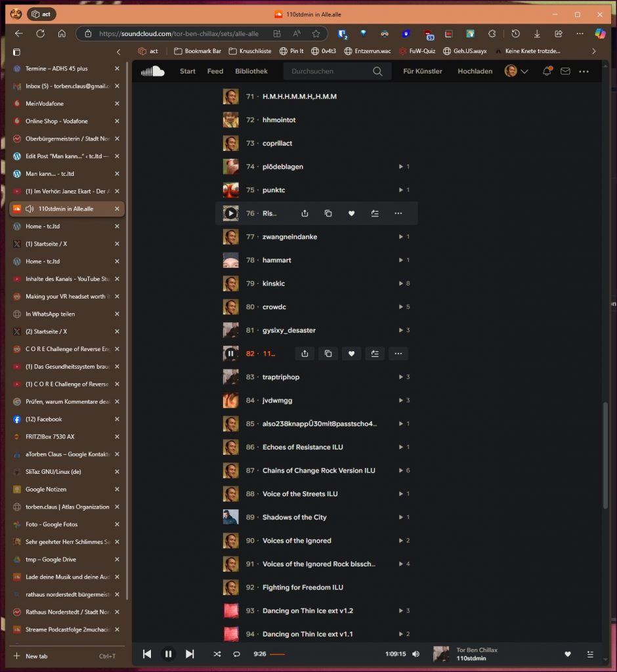Screen dimensions: 617x672
Task: Open the Feed nav item
Action: (215, 71)
